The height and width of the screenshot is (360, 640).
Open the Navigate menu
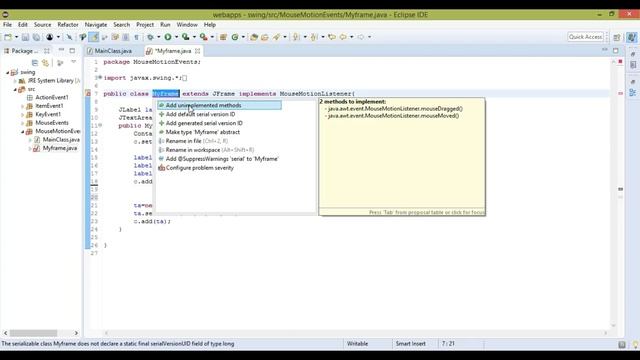click(96, 25)
